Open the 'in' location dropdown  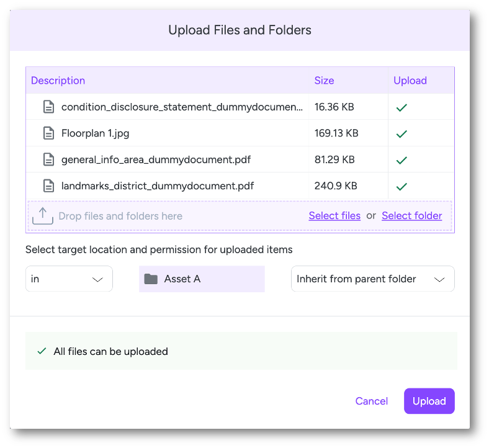(69, 279)
